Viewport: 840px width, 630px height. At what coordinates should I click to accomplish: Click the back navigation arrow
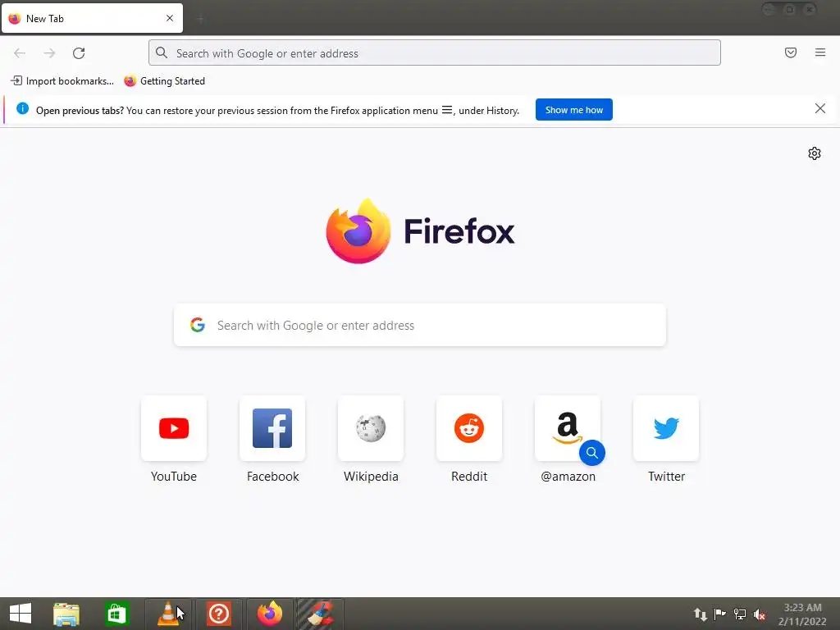pyautogui.click(x=20, y=53)
